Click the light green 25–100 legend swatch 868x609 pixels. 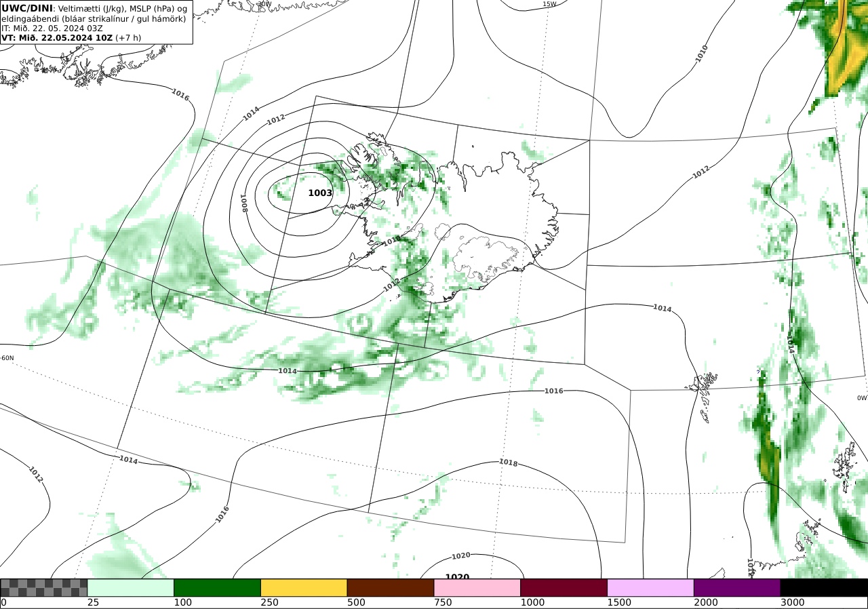point(130,587)
